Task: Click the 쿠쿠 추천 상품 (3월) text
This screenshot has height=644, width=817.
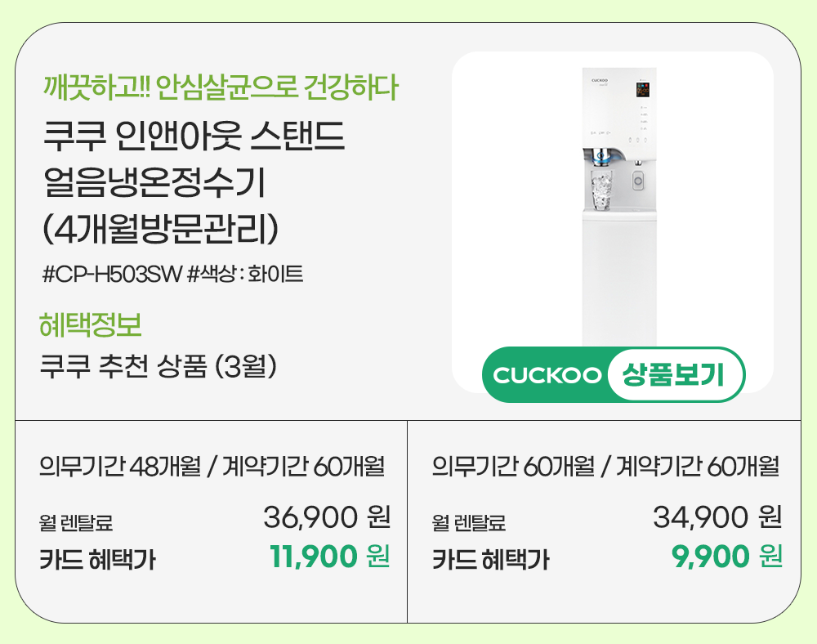Action: [163, 365]
